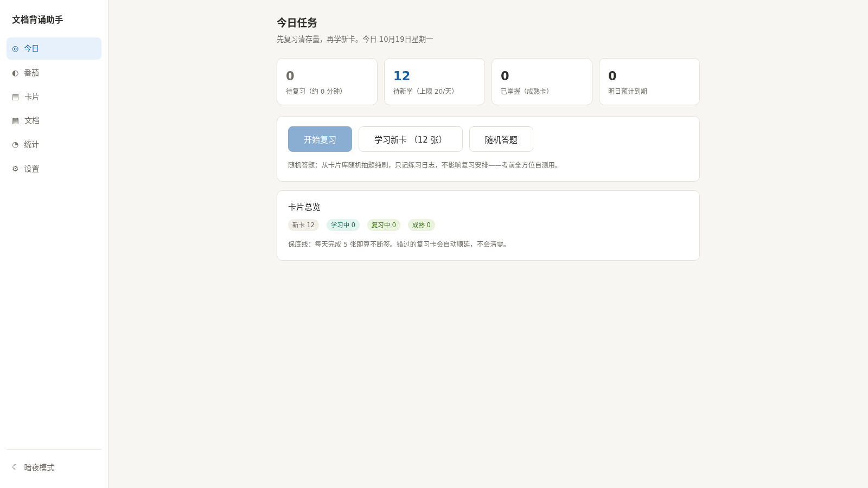Click the 设置 gear icon
The width and height of the screenshot is (868, 488).
pyautogui.click(x=15, y=169)
